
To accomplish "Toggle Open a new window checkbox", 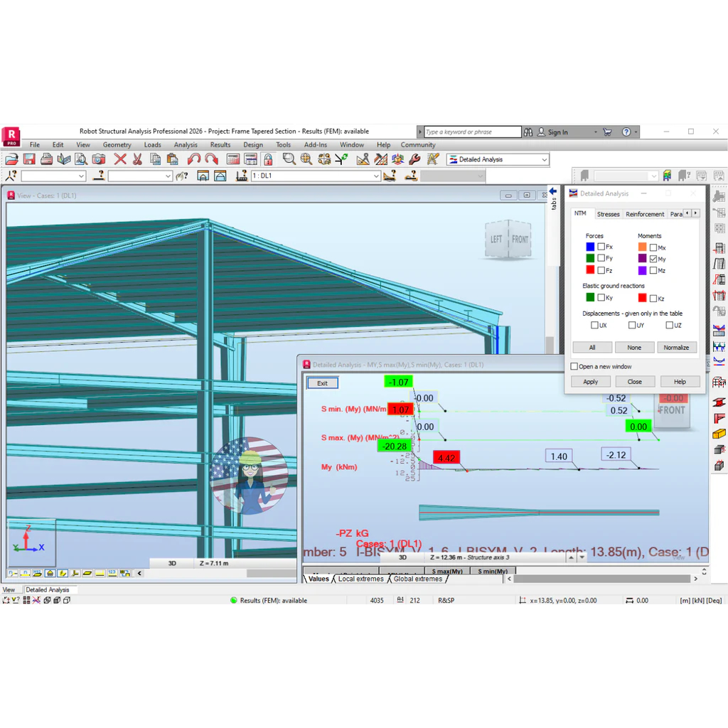I will 574,366.
